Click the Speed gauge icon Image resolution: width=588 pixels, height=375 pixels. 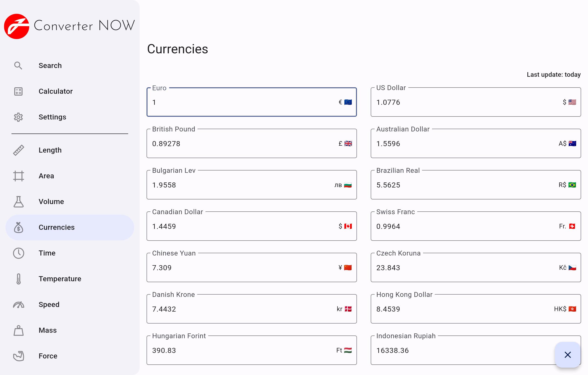point(18,305)
